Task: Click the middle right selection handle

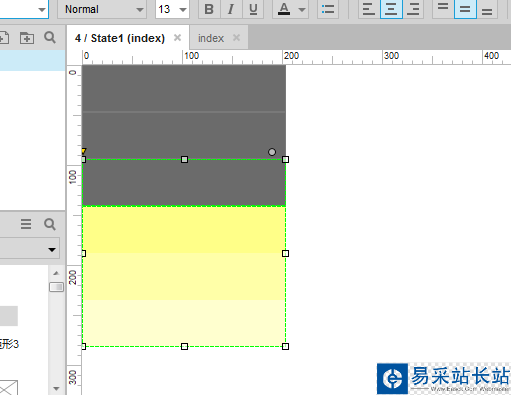Action: pos(285,253)
